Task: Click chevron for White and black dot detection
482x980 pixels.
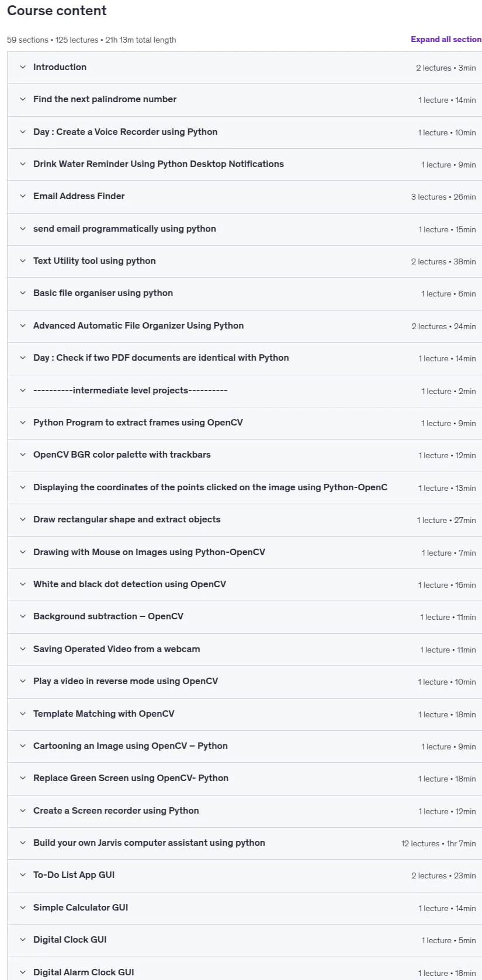Action: click(x=23, y=584)
